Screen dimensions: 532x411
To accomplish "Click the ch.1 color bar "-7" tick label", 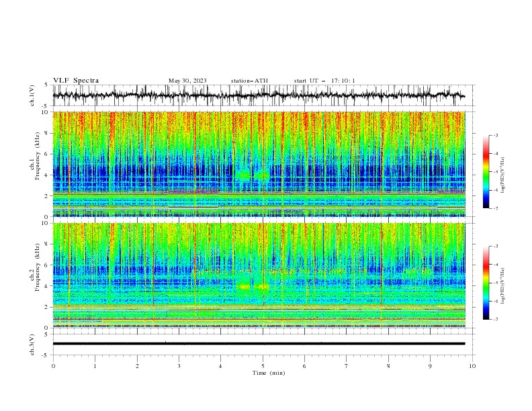I will [x=495, y=208].
